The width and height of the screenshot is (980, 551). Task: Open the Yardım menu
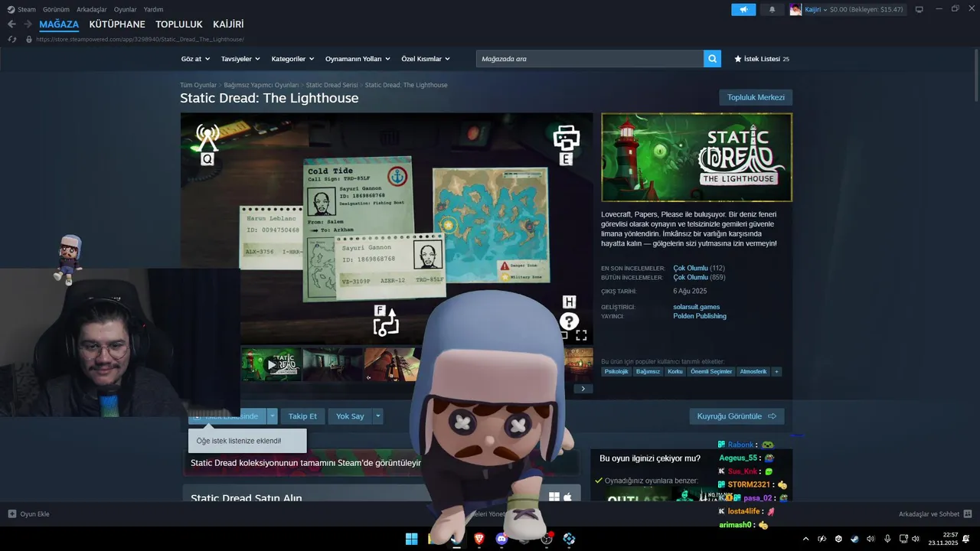(153, 9)
